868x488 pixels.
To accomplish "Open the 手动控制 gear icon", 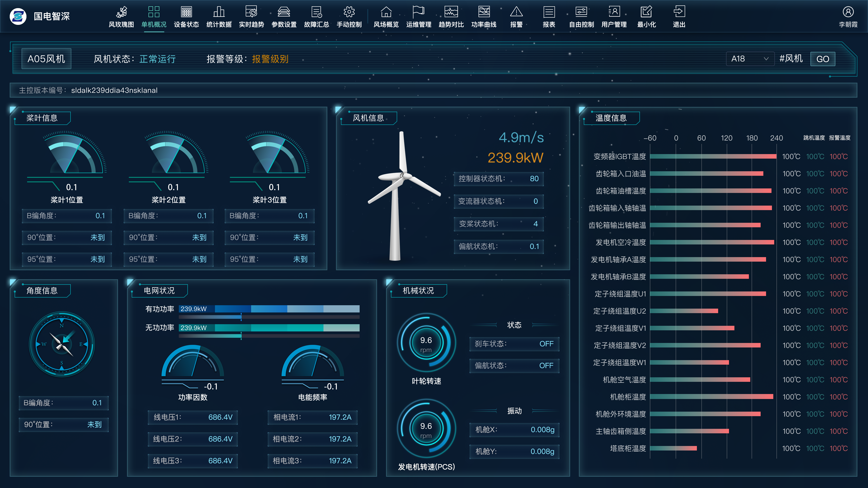I will coord(349,12).
